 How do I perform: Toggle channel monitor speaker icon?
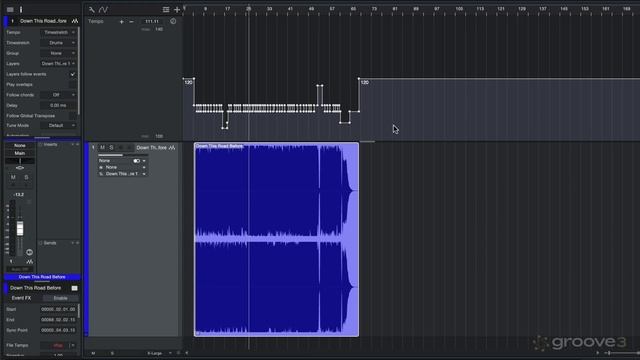[29, 252]
